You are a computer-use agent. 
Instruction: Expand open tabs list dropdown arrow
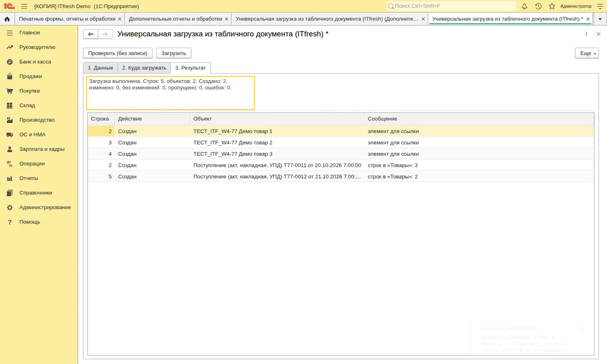coord(600,19)
